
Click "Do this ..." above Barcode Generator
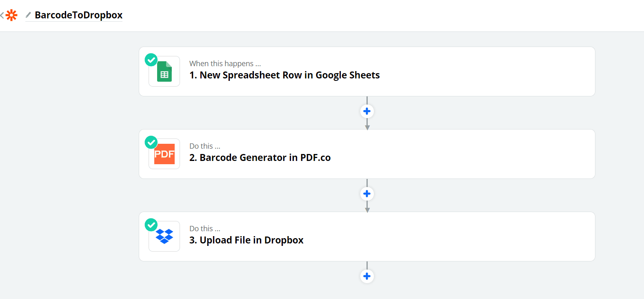[x=204, y=146]
